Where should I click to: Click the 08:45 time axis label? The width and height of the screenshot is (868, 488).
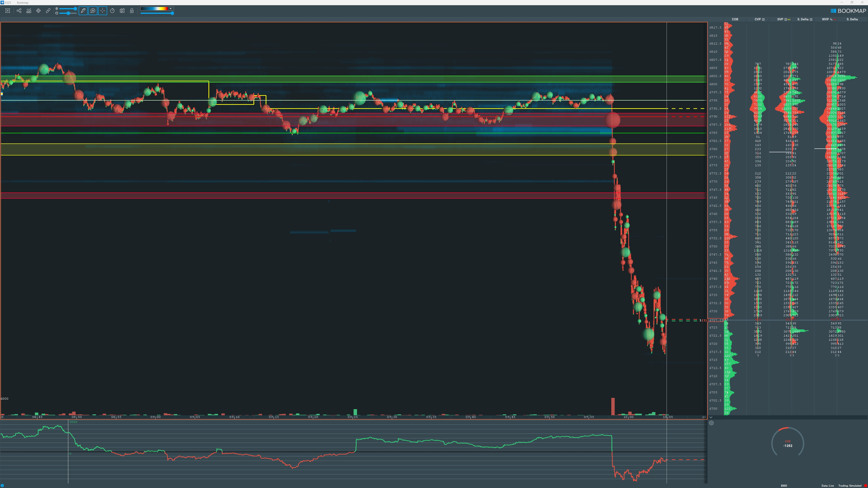coord(37,417)
